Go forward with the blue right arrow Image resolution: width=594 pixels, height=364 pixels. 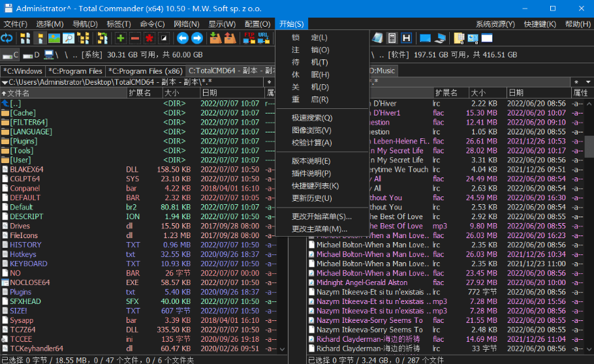pos(197,38)
